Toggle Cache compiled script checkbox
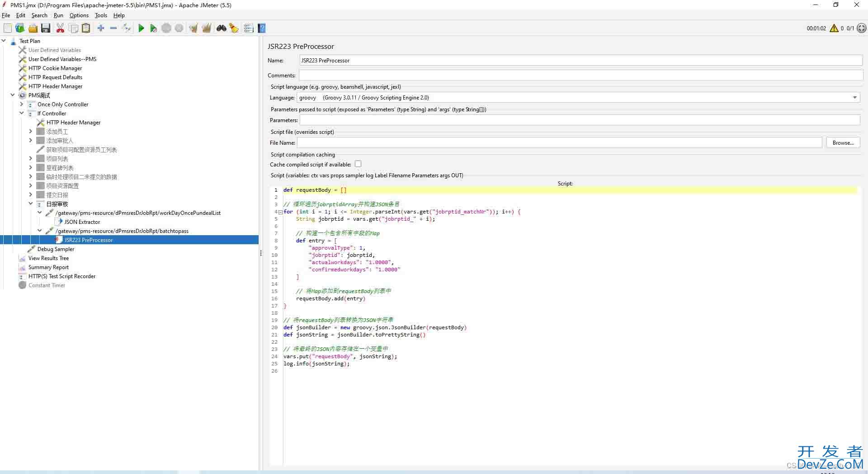The height and width of the screenshot is (474, 868). coord(358,164)
